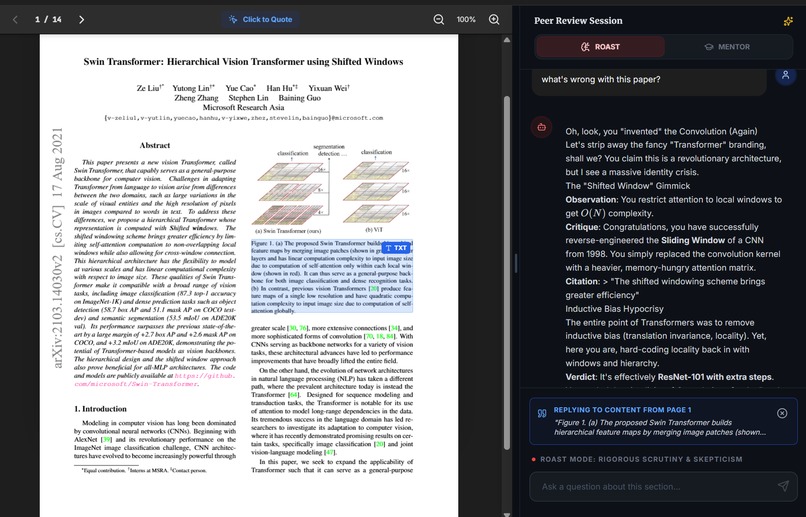Click the 'Roast Mode: Rigorous Scrutiny & Skepticism' label
Screen dimensions: 806x517
tap(641, 459)
